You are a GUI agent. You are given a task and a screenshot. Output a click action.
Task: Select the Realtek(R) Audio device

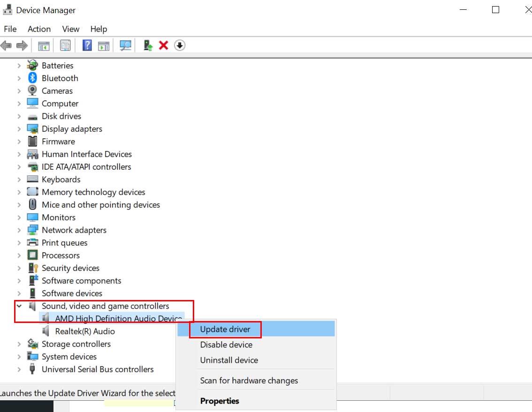point(85,331)
